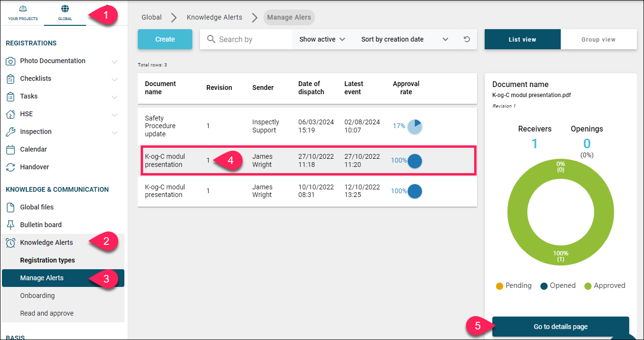Sort by the Approval rate column header
Image resolution: width=644 pixels, height=340 pixels.
406,88
